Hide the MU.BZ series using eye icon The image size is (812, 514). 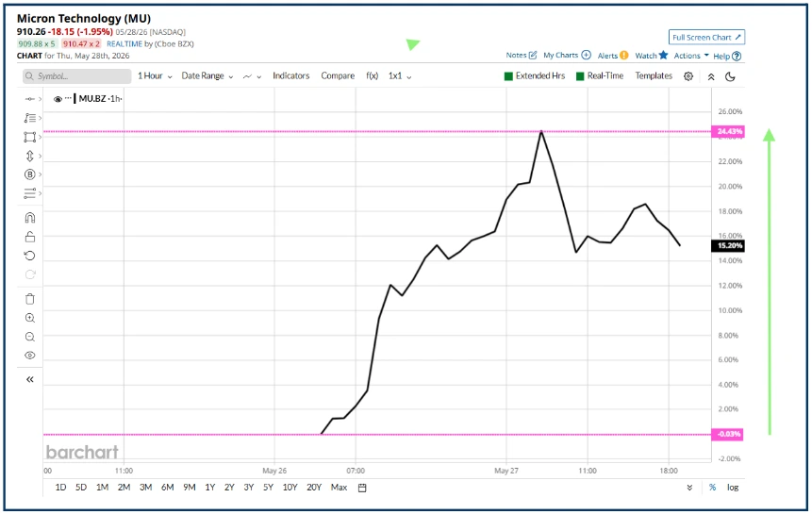tap(58, 99)
